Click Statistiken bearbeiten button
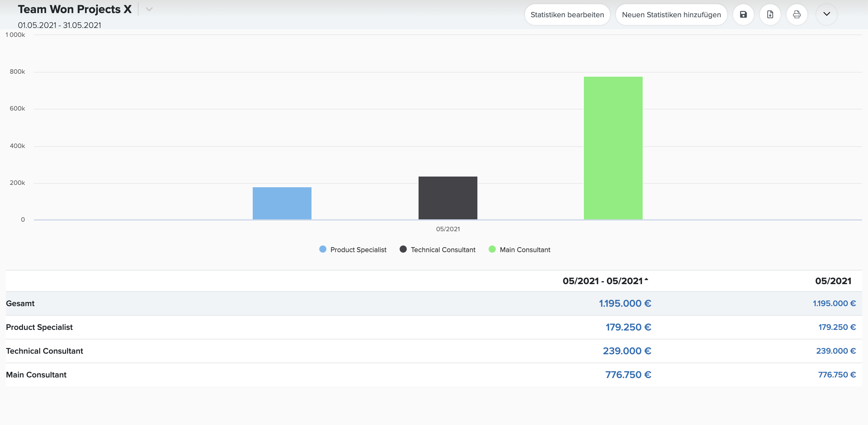868x425 pixels. (567, 15)
